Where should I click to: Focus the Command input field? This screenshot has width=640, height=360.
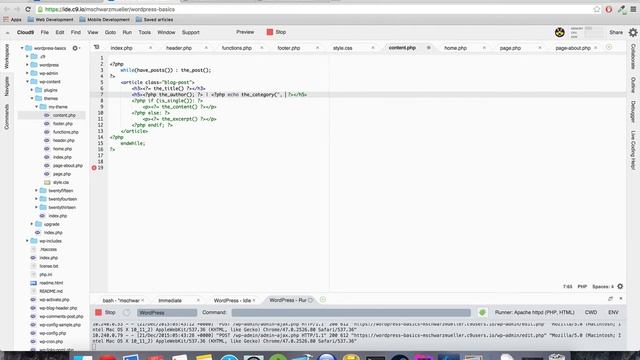coord(351,313)
